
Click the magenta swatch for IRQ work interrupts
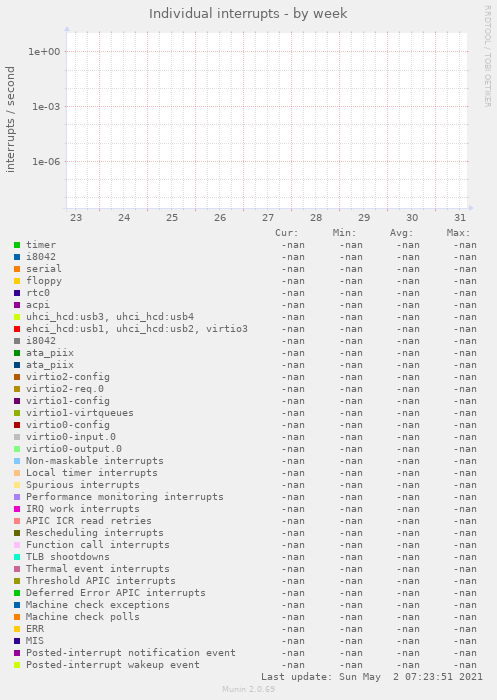coord(17,509)
